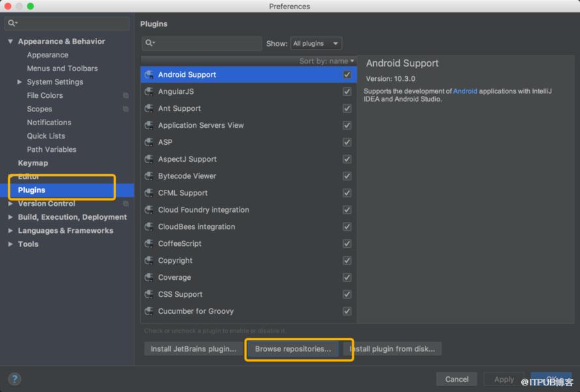Click the Android Support plugin icon
Viewport: 580px width, 392px height.
point(149,75)
